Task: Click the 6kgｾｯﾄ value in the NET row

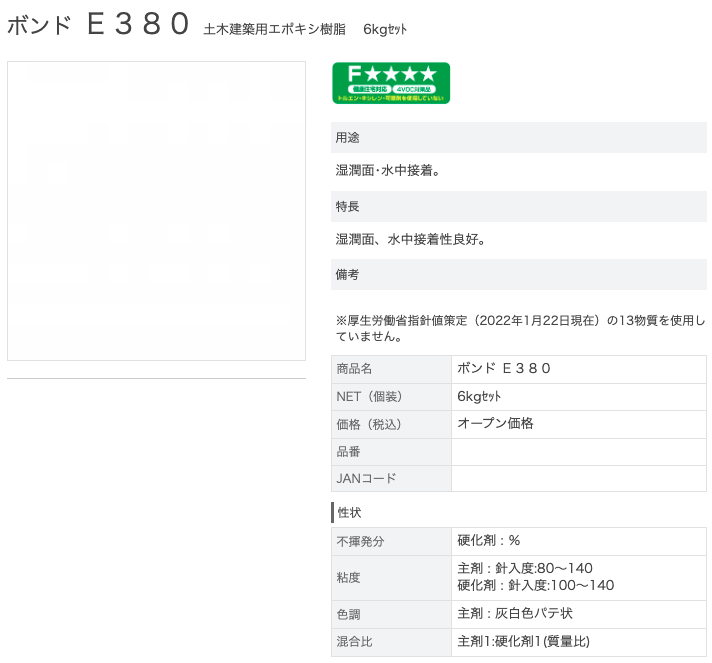Action: pyautogui.click(x=479, y=396)
